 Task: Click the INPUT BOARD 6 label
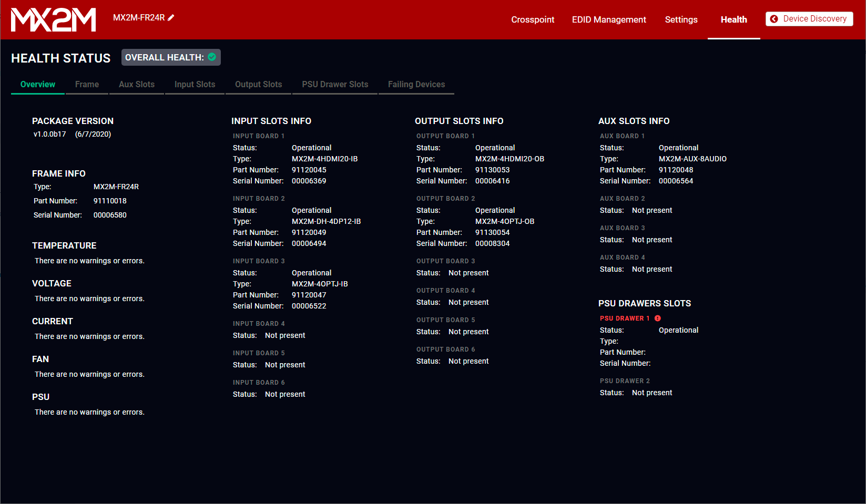pos(259,383)
